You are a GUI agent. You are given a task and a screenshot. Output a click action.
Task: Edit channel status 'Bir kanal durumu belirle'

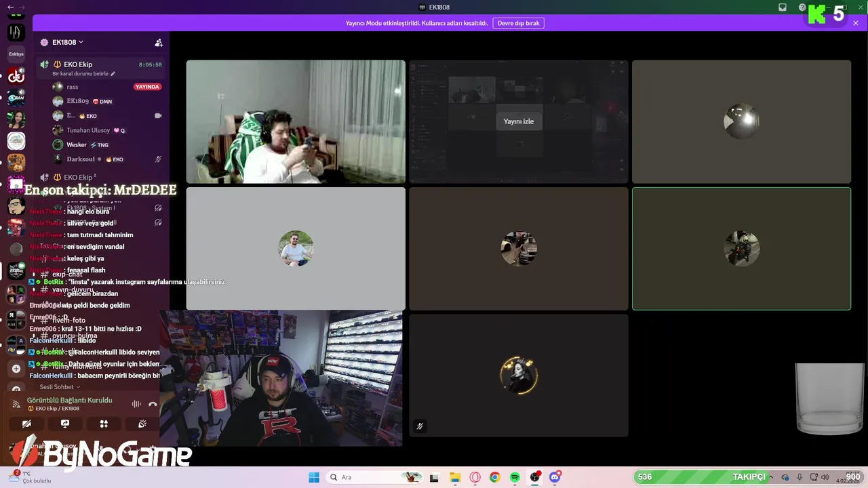pyautogui.click(x=84, y=74)
